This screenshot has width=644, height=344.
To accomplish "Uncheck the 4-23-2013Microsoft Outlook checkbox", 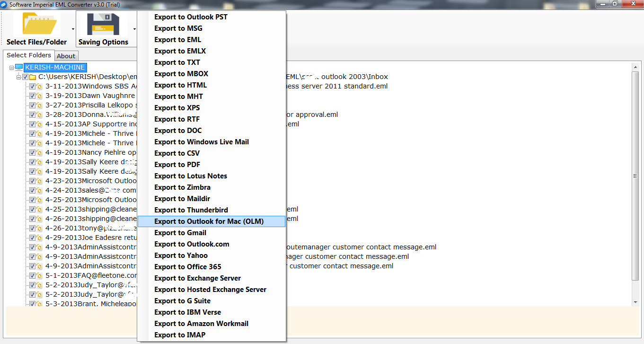I will 33,181.
